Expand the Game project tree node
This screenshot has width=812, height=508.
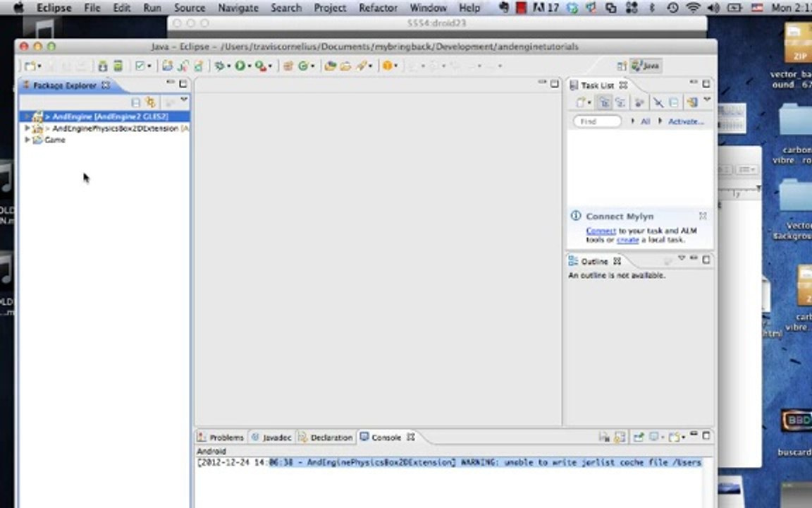27,140
